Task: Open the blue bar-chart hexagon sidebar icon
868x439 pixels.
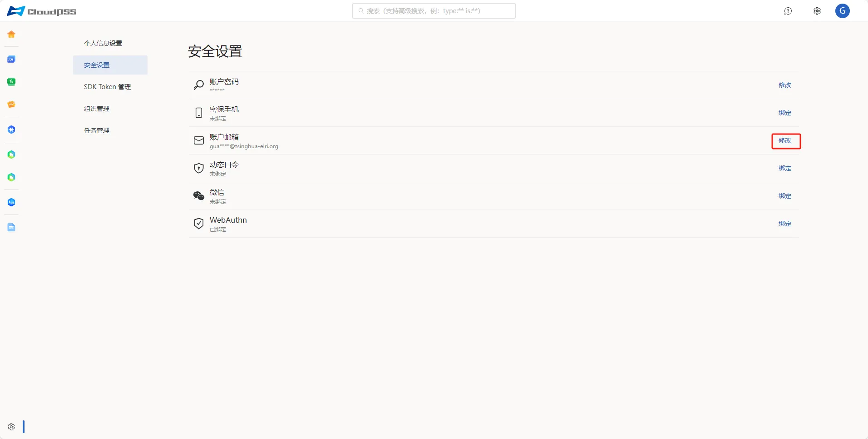Action: point(11,202)
